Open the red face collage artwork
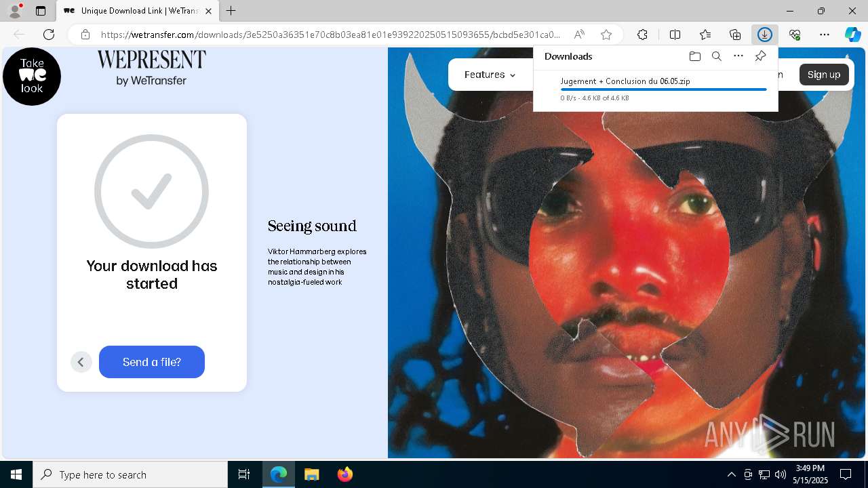 click(x=627, y=253)
